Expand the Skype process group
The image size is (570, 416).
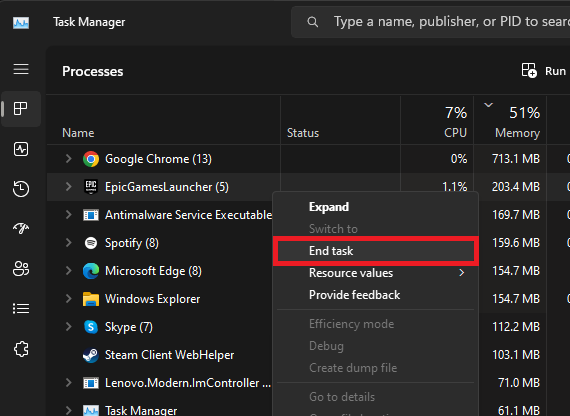pos(68,327)
